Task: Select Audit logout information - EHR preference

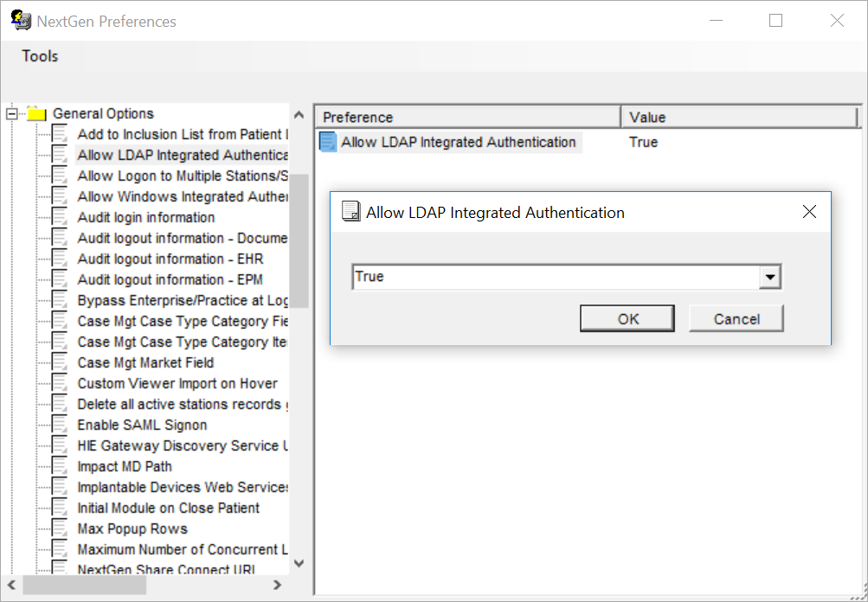Action: click(x=170, y=259)
